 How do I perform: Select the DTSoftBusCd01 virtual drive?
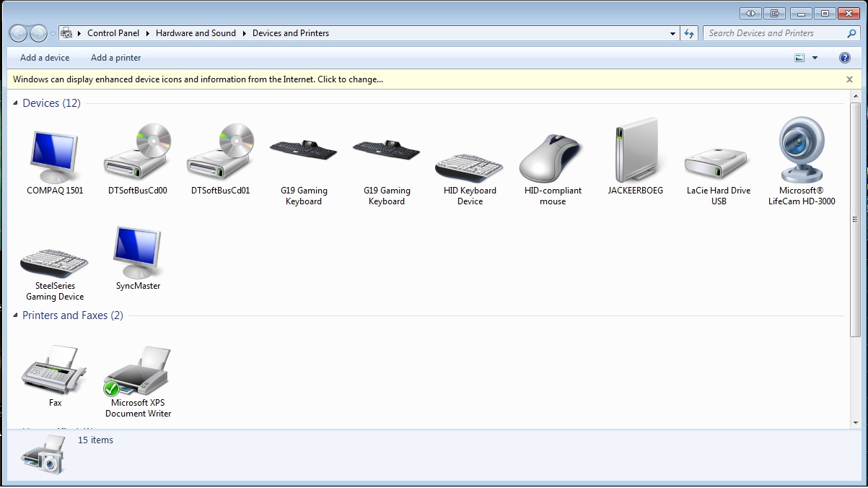(221, 160)
